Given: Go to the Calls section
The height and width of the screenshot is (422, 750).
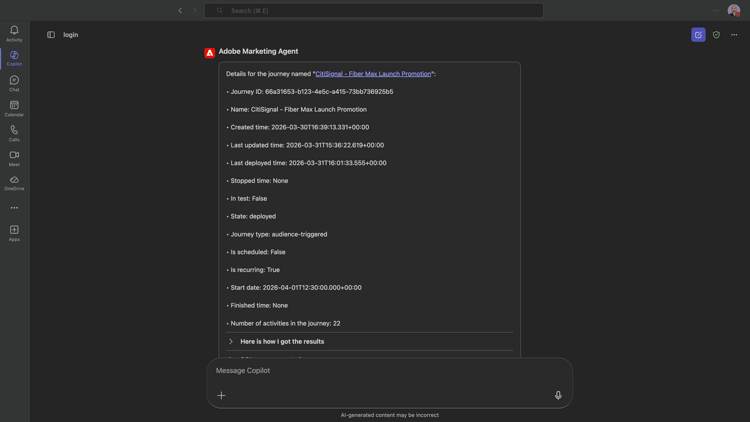Looking at the screenshot, I should click(x=14, y=133).
